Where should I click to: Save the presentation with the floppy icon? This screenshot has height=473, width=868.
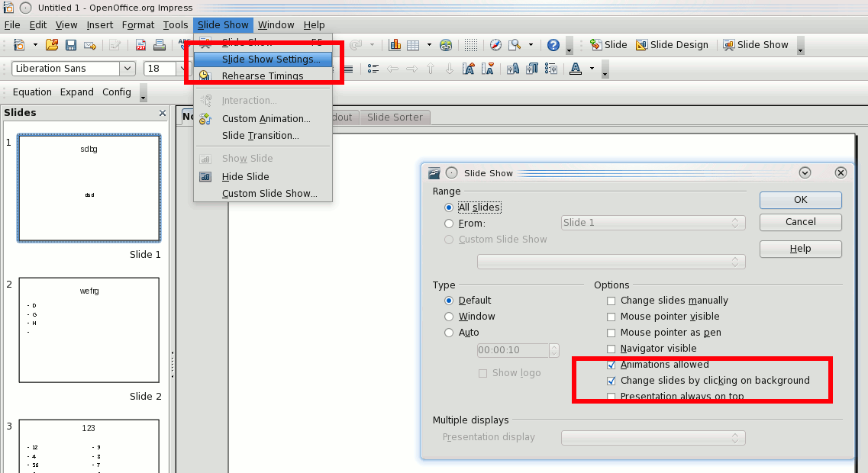coord(71,45)
